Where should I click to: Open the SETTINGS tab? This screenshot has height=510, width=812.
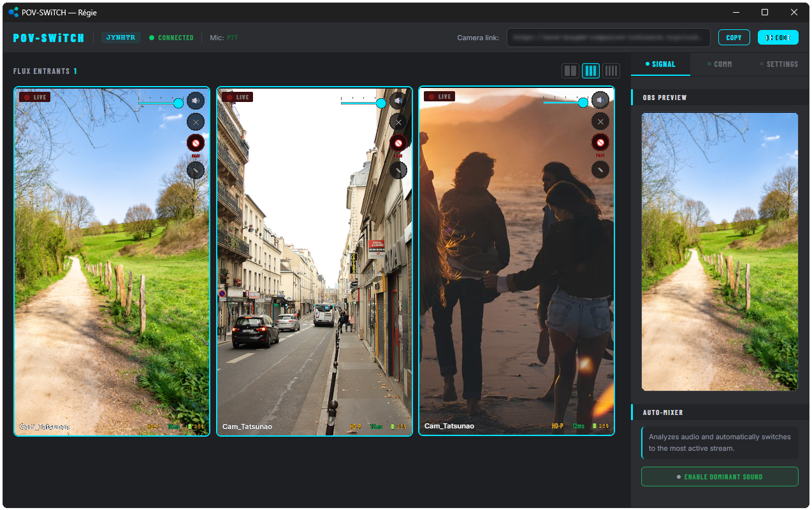pyautogui.click(x=779, y=64)
